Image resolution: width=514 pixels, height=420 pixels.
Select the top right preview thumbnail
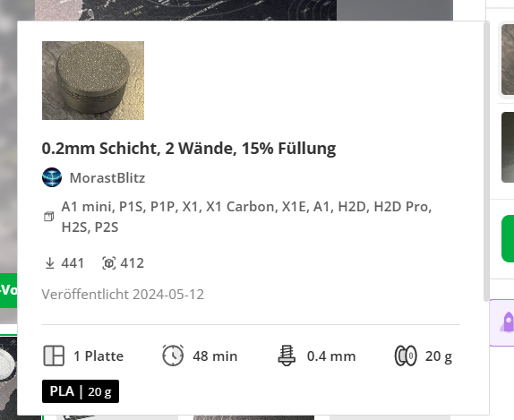[507, 59]
